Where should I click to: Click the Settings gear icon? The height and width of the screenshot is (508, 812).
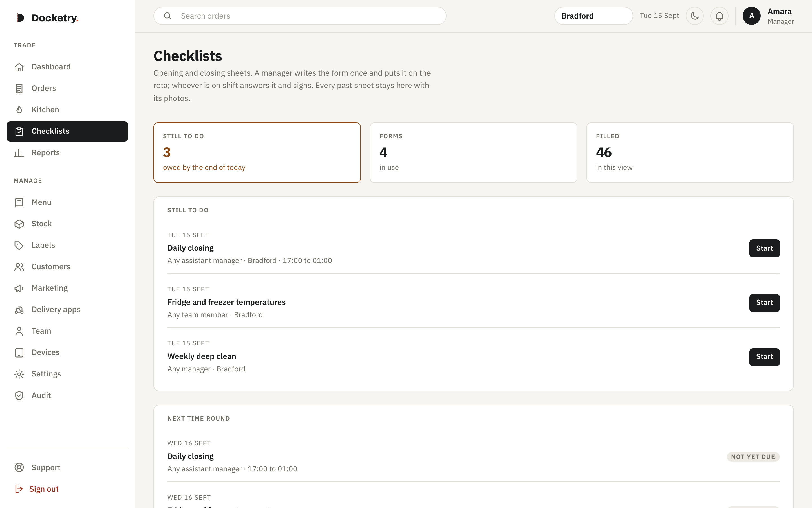click(x=19, y=374)
